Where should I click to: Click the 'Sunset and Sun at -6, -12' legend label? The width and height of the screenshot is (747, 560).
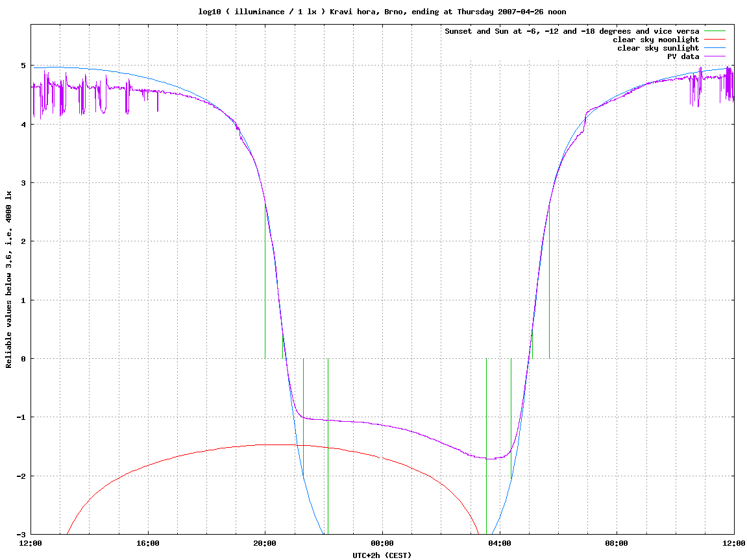572,31
